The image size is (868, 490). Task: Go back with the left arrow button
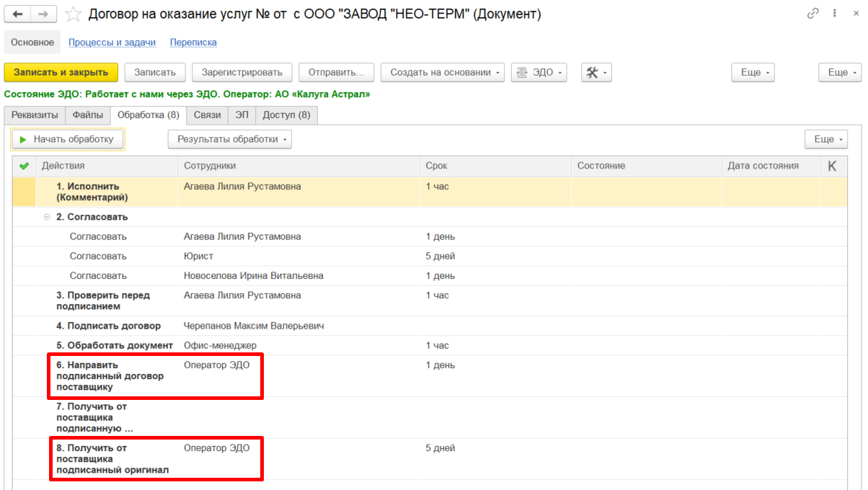click(18, 14)
